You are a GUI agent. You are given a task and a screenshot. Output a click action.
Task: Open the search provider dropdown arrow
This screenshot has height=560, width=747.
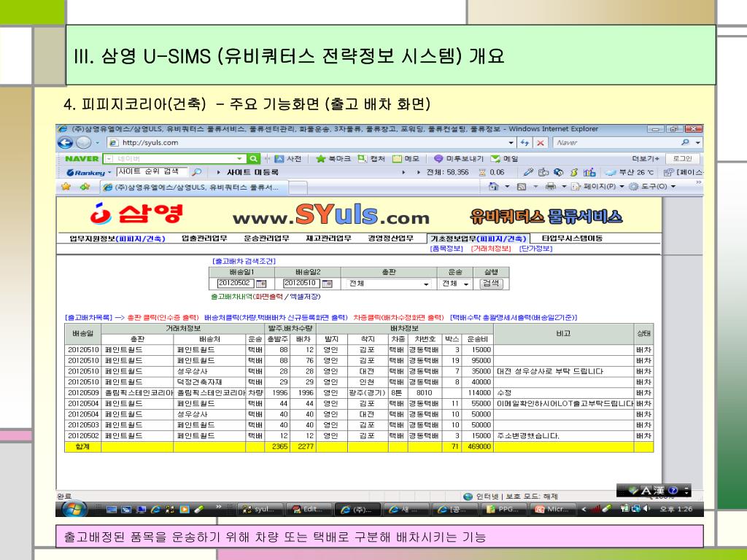[x=698, y=142]
